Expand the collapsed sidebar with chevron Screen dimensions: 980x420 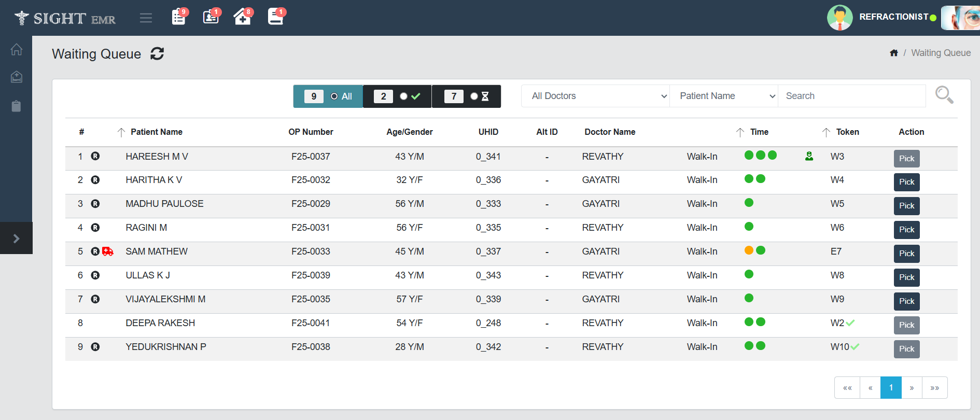[16, 239]
